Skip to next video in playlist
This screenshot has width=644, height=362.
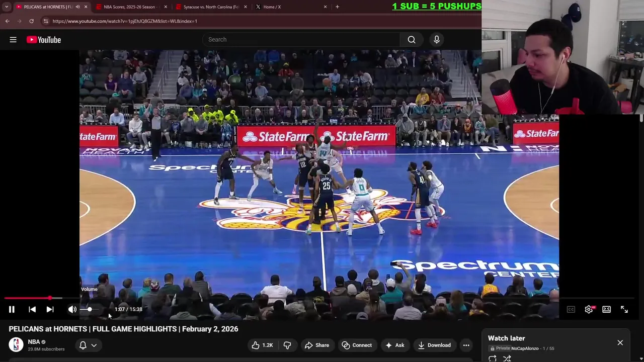[50, 309]
